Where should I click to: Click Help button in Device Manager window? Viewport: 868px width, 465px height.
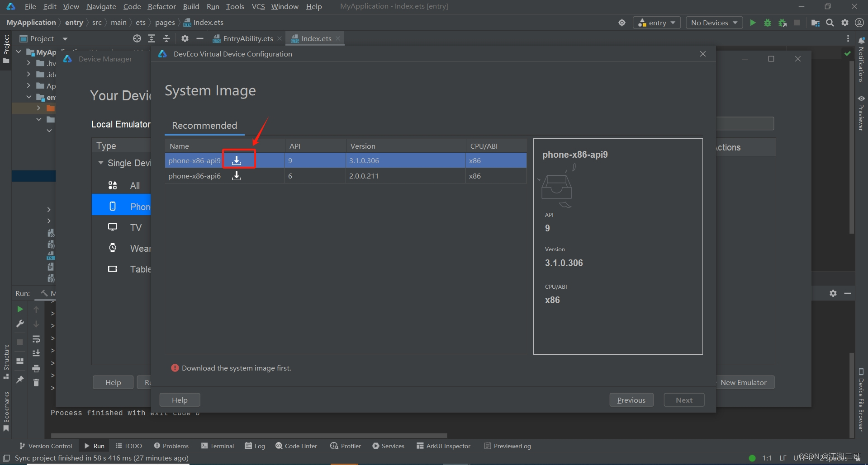pos(113,382)
